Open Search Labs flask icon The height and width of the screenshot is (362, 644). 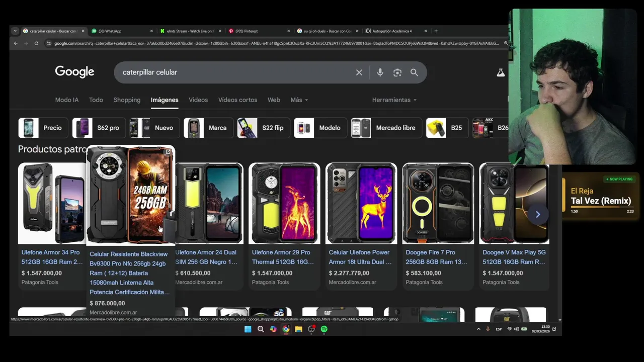click(501, 72)
